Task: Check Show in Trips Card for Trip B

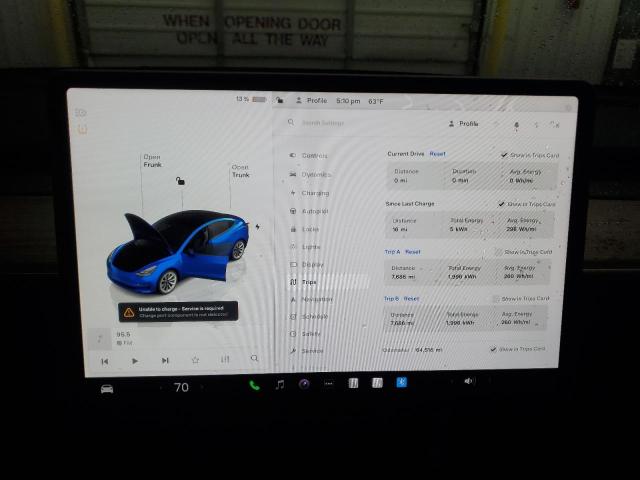Action: (x=496, y=299)
